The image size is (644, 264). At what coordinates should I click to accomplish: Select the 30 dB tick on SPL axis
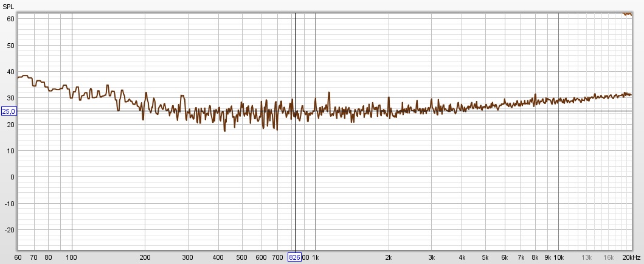(11, 98)
